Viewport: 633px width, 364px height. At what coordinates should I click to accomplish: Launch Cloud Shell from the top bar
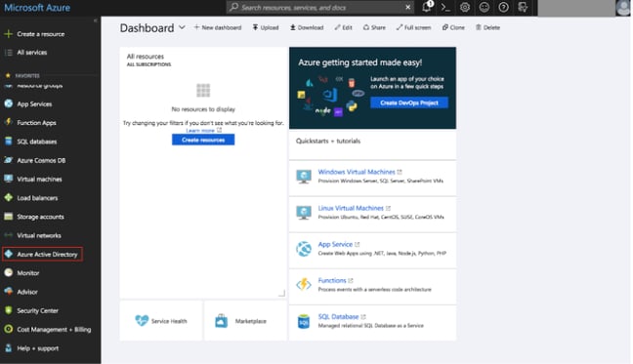click(x=445, y=7)
